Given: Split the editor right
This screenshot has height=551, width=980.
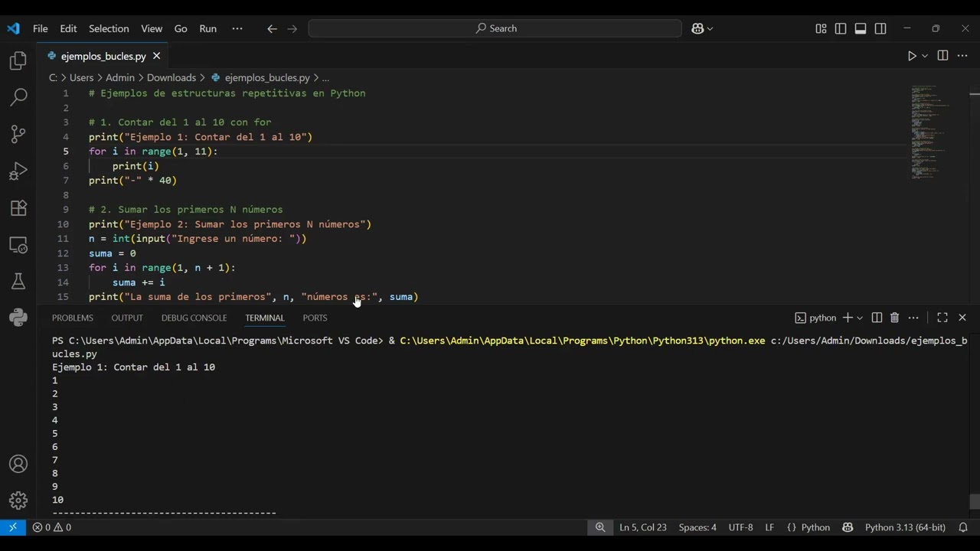Looking at the screenshot, I should pos(942,56).
